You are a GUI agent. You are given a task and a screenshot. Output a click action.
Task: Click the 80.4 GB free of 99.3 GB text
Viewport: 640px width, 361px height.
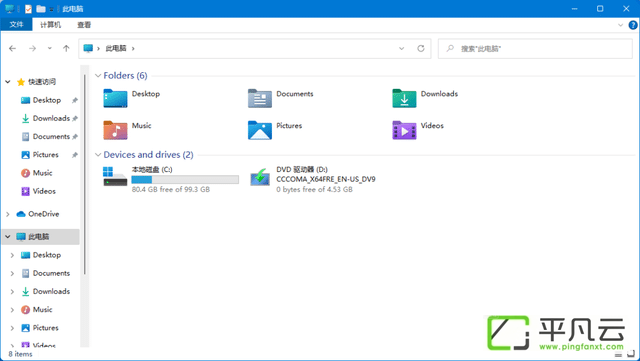pyautogui.click(x=171, y=189)
